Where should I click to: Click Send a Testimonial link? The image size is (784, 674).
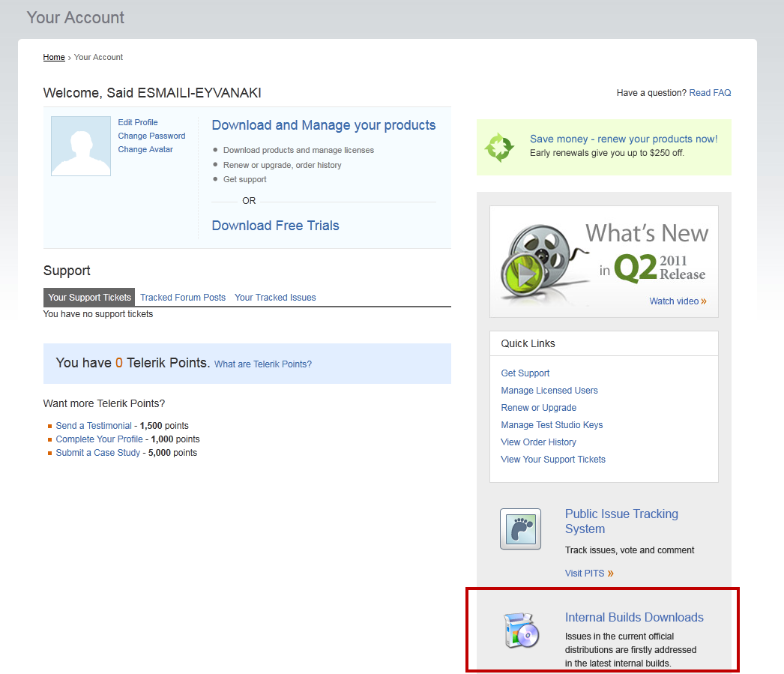pyautogui.click(x=94, y=426)
